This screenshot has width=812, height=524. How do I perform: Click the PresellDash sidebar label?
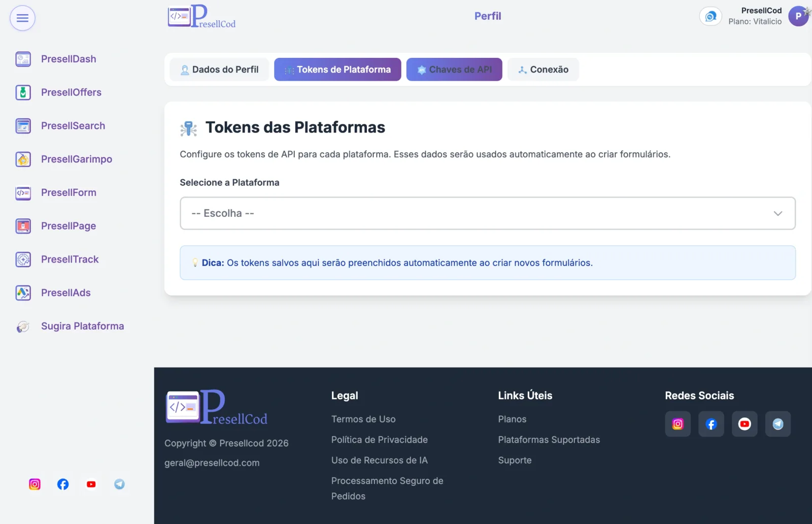(69, 59)
